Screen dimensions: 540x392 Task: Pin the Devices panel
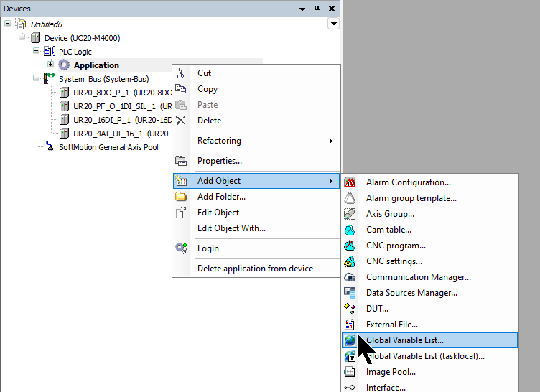pyautogui.click(x=317, y=9)
